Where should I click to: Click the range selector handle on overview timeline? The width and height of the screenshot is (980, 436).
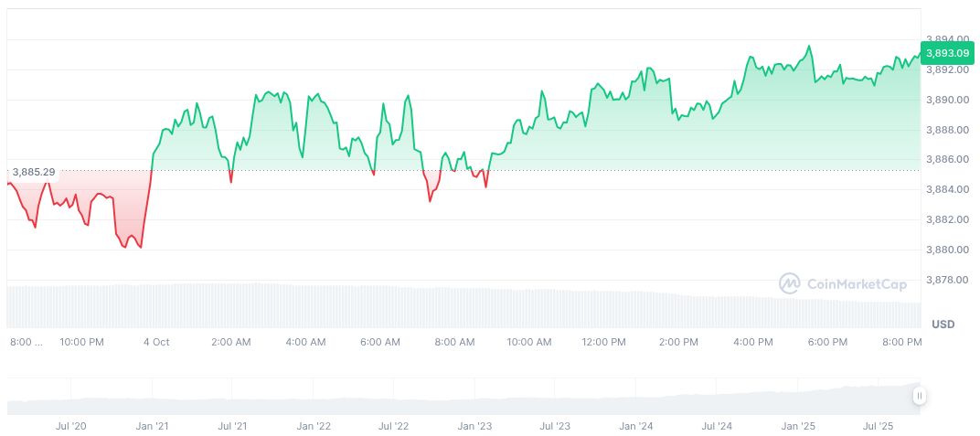point(919,396)
